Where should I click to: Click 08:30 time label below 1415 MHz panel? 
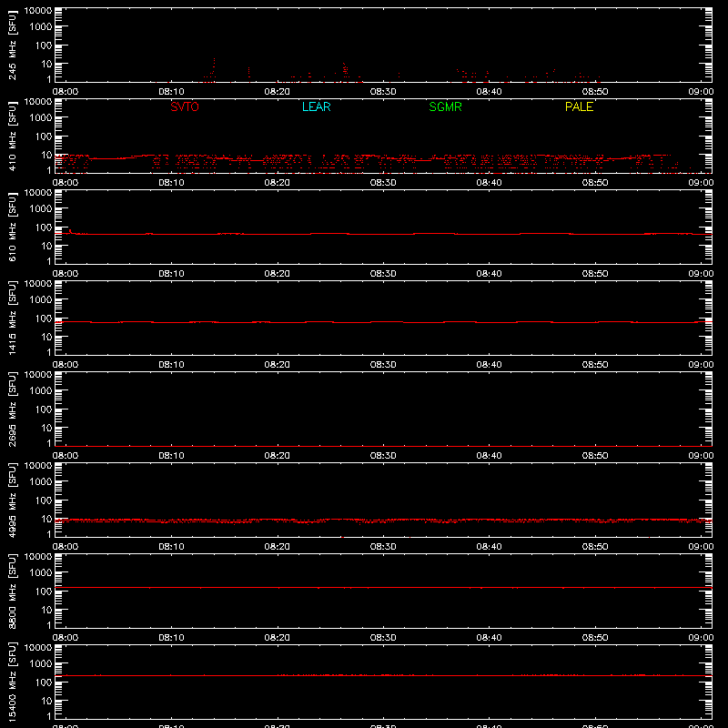[383, 365]
